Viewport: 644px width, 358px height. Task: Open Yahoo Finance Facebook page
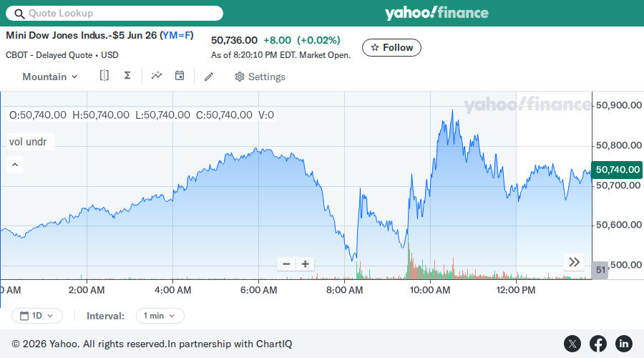[598, 344]
